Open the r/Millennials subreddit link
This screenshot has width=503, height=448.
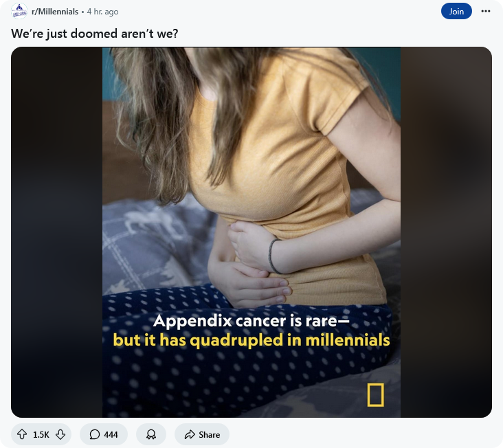click(x=55, y=12)
